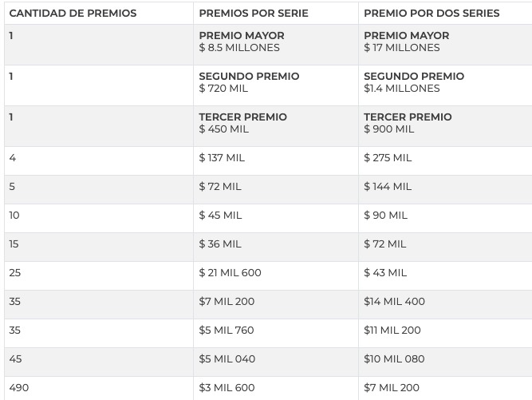The width and height of the screenshot is (532, 400).
Task: Select the TERCER PREMIO $ 450 MIL cell
Action: (x=276, y=126)
